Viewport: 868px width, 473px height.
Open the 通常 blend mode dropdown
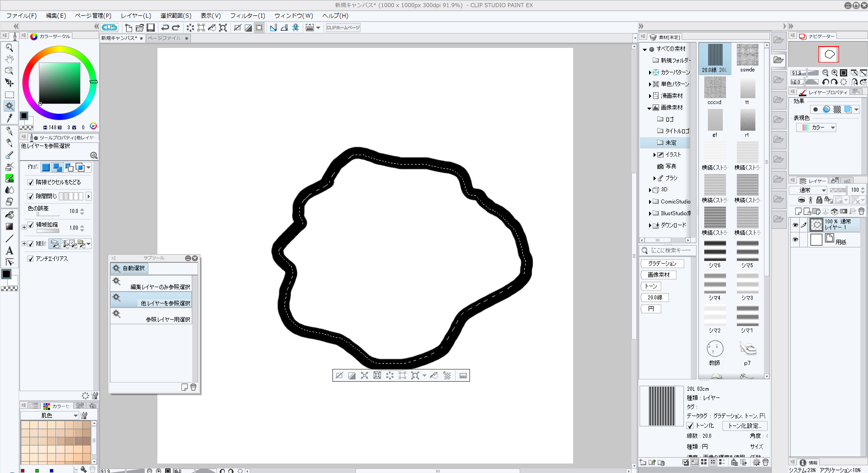coord(808,190)
